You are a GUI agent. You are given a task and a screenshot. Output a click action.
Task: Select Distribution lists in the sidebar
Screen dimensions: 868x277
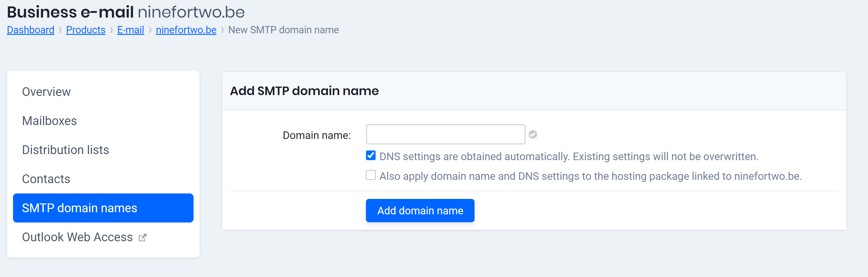point(65,150)
